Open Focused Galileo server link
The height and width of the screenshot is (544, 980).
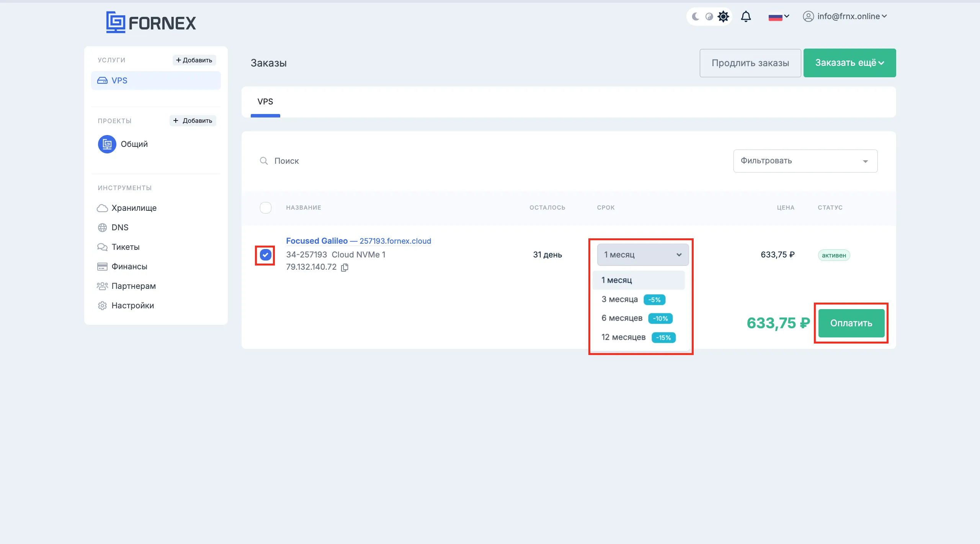point(358,241)
